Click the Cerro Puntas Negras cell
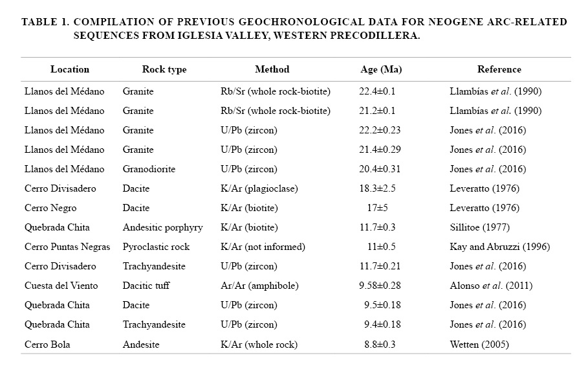Viewport: 588px width, 373px height. (67, 247)
